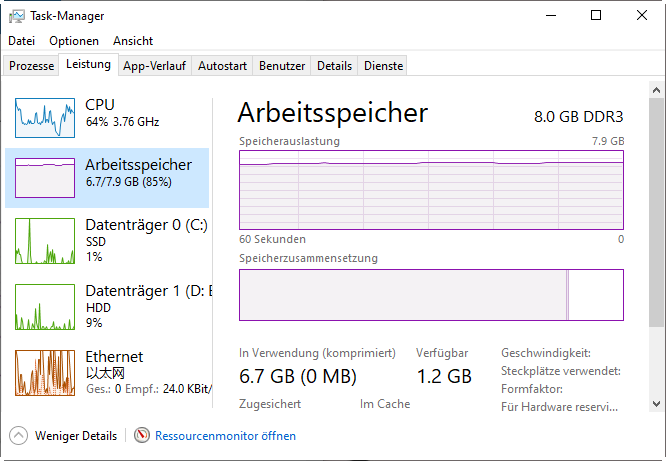Viewport: 666px width, 461px height.
Task: Select the Arbeitsspeicher mini graph
Action: (x=45, y=177)
